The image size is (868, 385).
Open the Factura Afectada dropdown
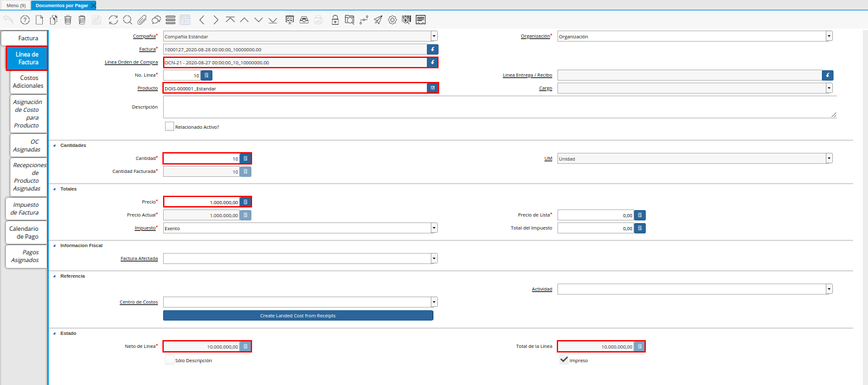click(x=434, y=259)
